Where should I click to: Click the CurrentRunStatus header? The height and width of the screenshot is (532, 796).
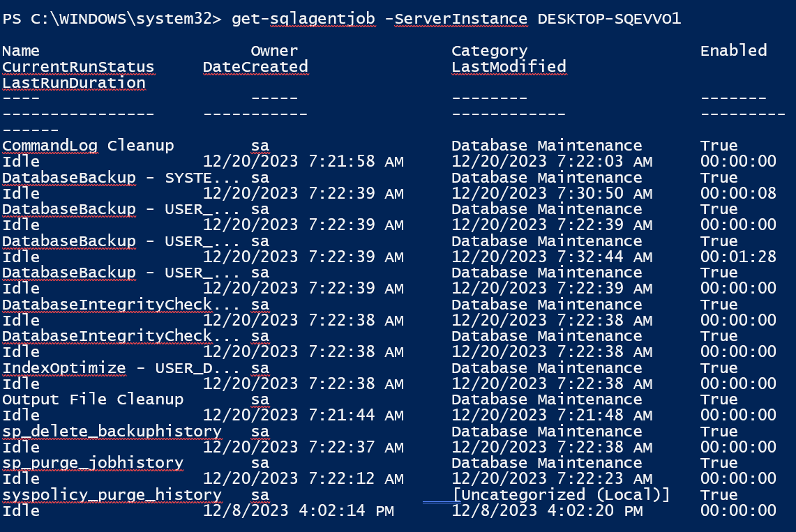click(78, 67)
